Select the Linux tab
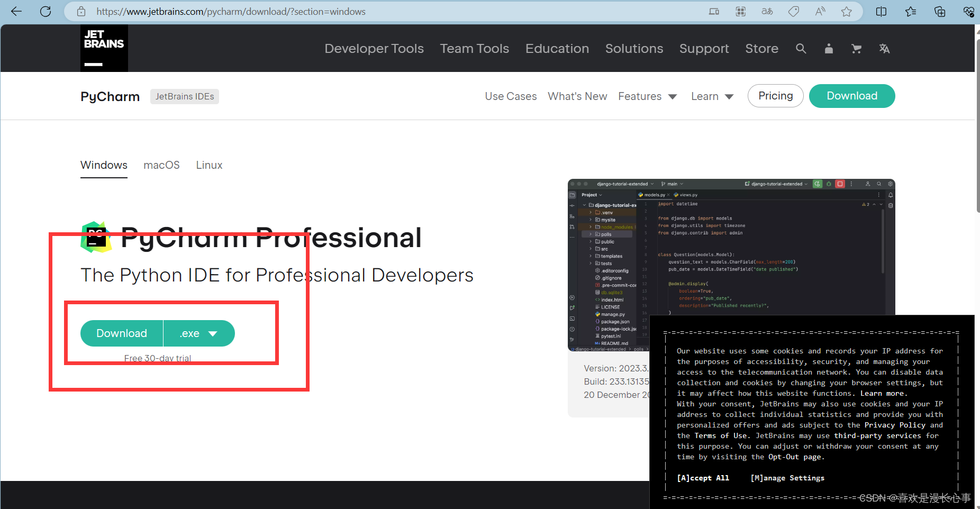Image resolution: width=980 pixels, height=509 pixels. [209, 165]
